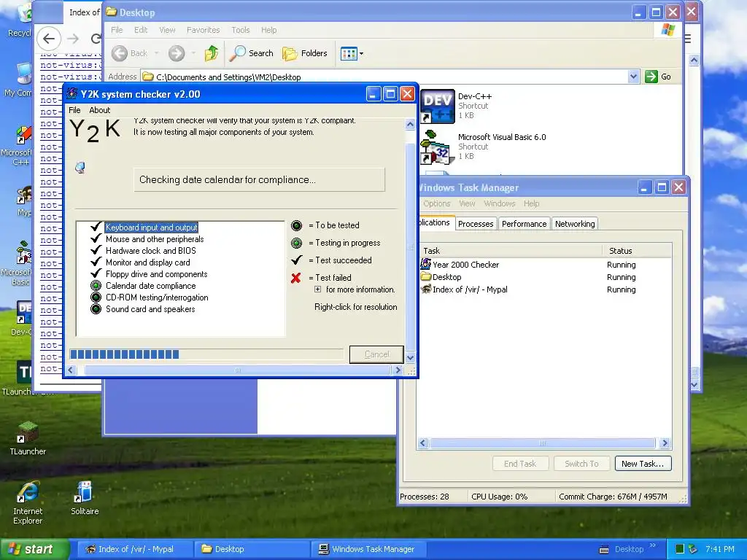Open the About menu in Y2K checker

pos(99,110)
